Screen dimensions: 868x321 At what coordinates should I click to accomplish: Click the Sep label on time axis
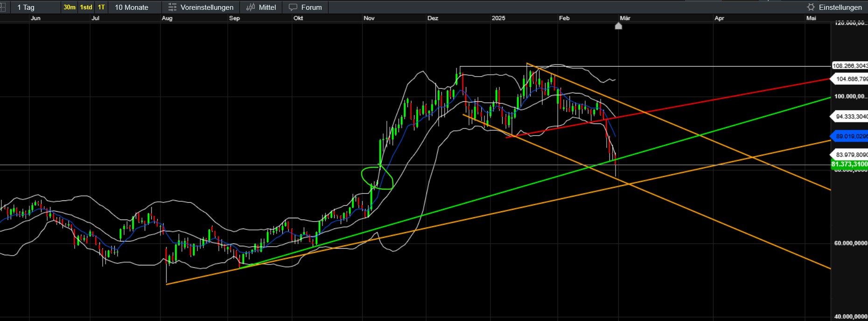tap(234, 18)
